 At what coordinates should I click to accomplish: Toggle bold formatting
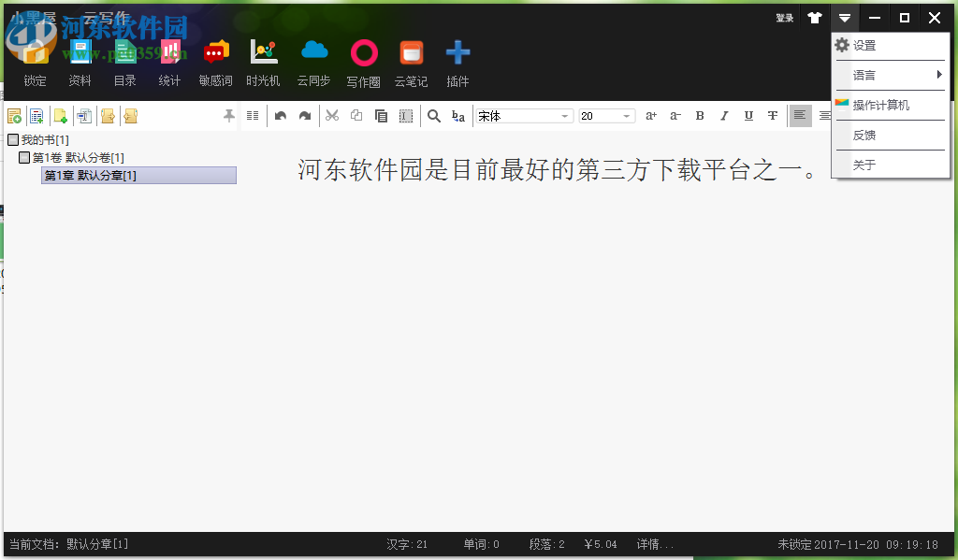click(700, 115)
